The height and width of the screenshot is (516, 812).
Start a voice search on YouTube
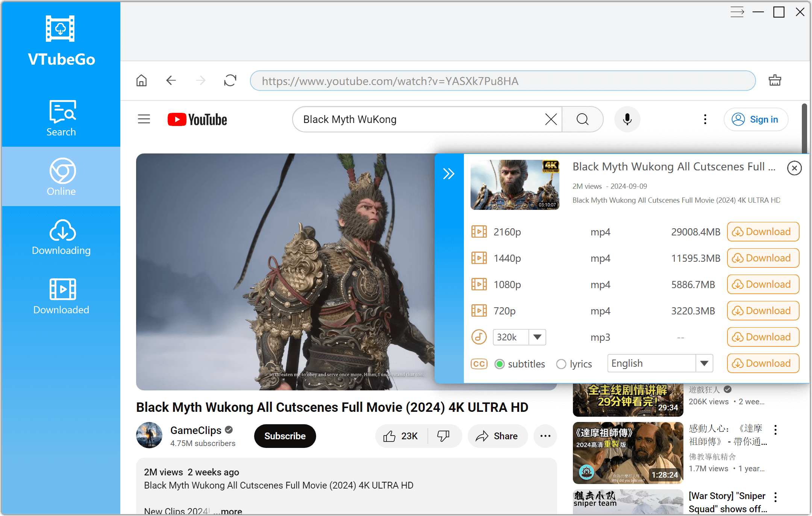click(627, 119)
